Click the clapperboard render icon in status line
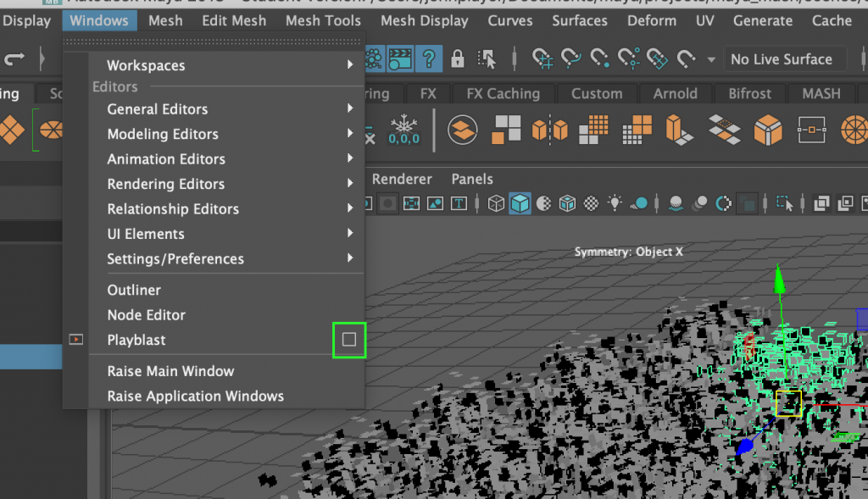Image resolution: width=868 pixels, height=499 pixels. pyautogui.click(x=400, y=59)
